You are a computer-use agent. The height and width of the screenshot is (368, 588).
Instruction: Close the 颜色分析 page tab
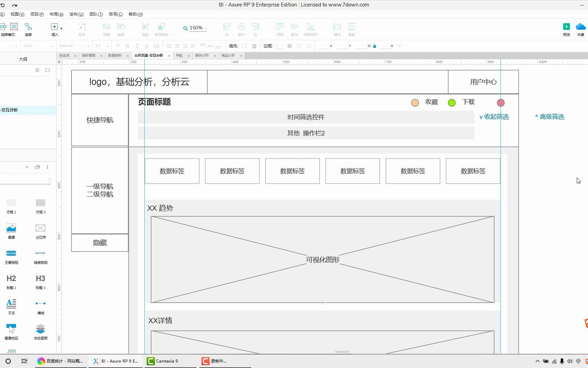pyautogui.click(x=215, y=56)
